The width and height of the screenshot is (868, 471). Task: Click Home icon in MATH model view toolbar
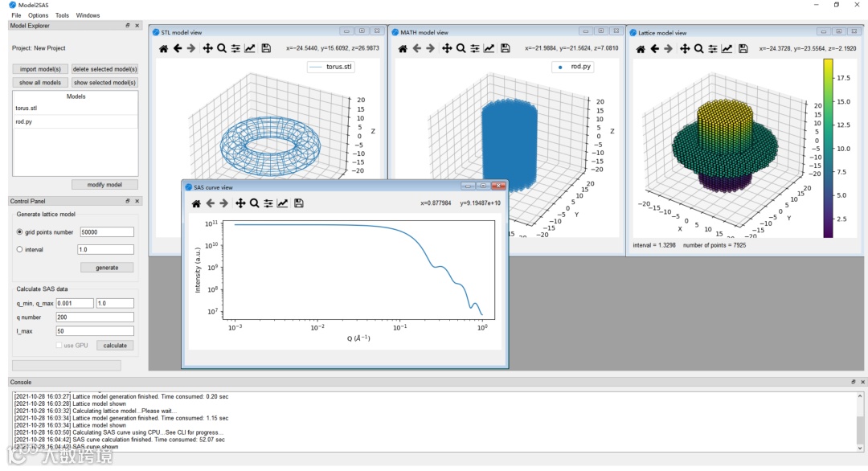[403, 49]
